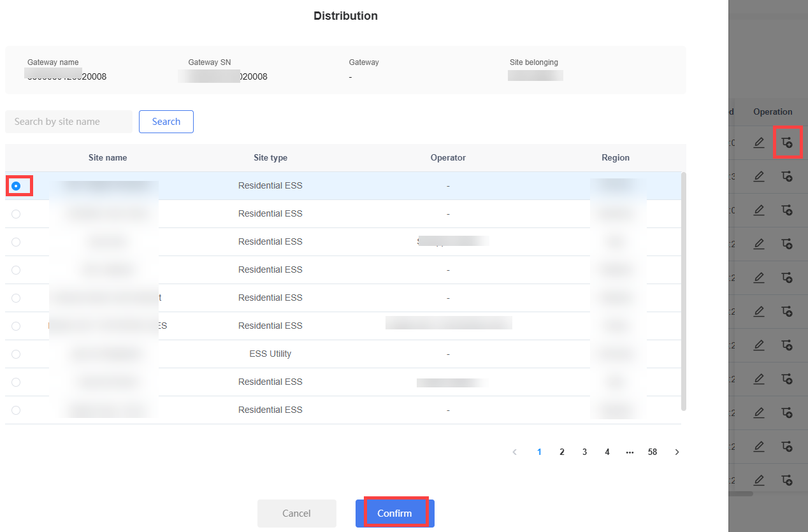Jump to page 58 of site list
The height and width of the screenshot is (532, 808).
653,452
